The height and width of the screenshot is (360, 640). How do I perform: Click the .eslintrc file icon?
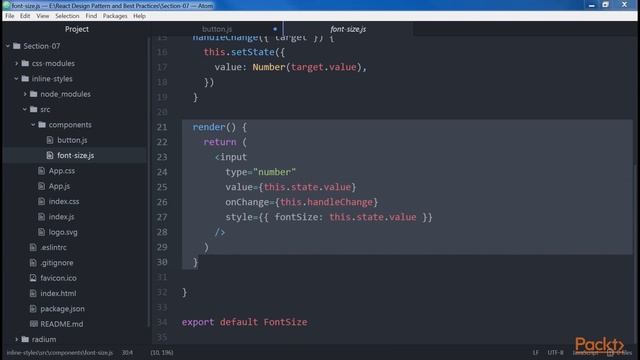click(33, 247)
